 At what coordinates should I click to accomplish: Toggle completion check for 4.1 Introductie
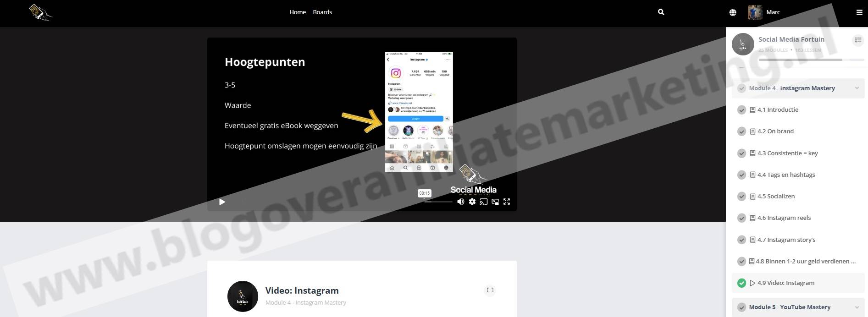(x=741, y=110)
